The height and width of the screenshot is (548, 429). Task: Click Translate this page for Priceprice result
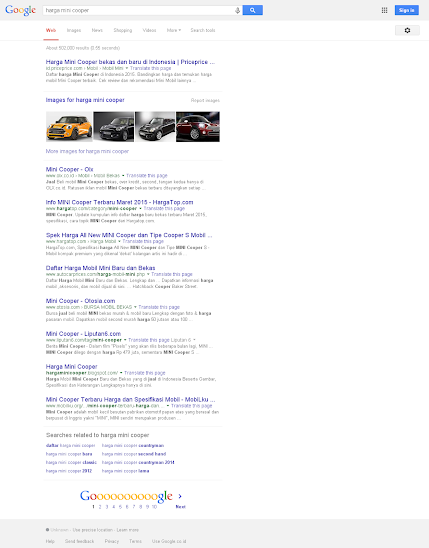click(x=151, y=68)
